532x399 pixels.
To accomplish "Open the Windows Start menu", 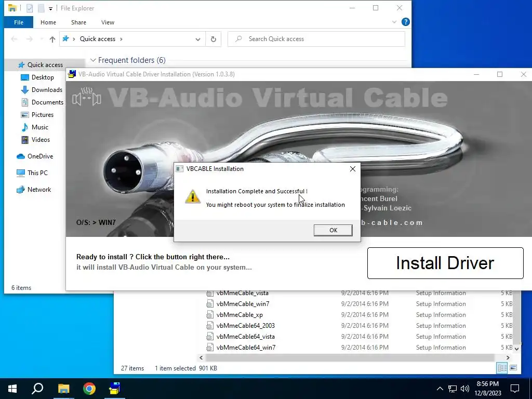I will (12, 389).
